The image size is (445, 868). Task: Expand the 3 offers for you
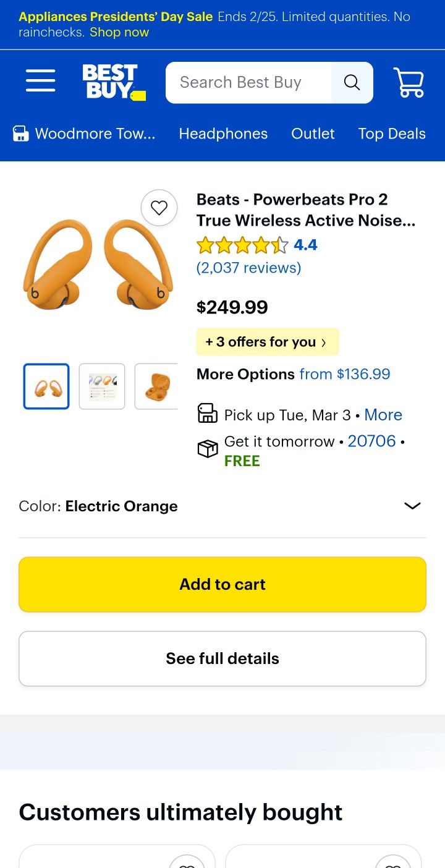tap(267, 342)
